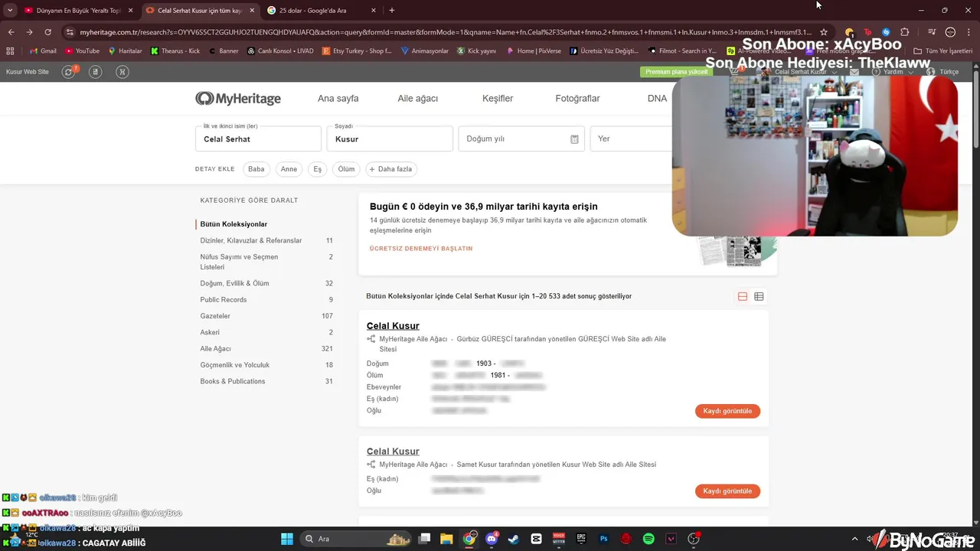Click the Yer place field
The width and height of the screenshot is (980, 551).
(x=630, y=139)
